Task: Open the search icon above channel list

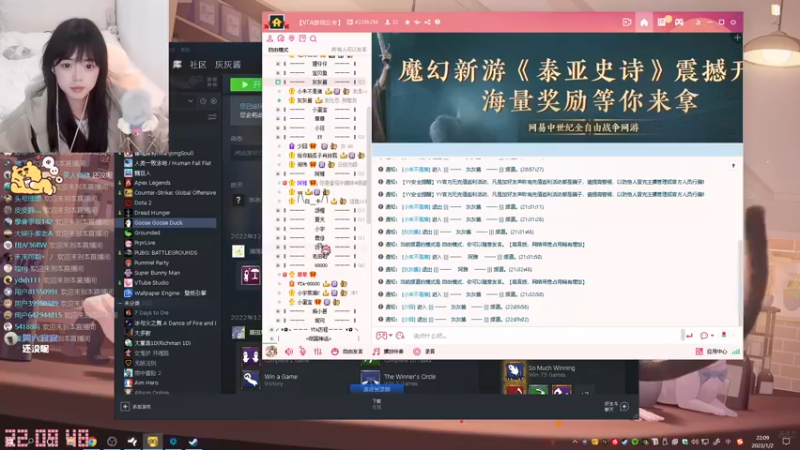Action: coord(313,39)
